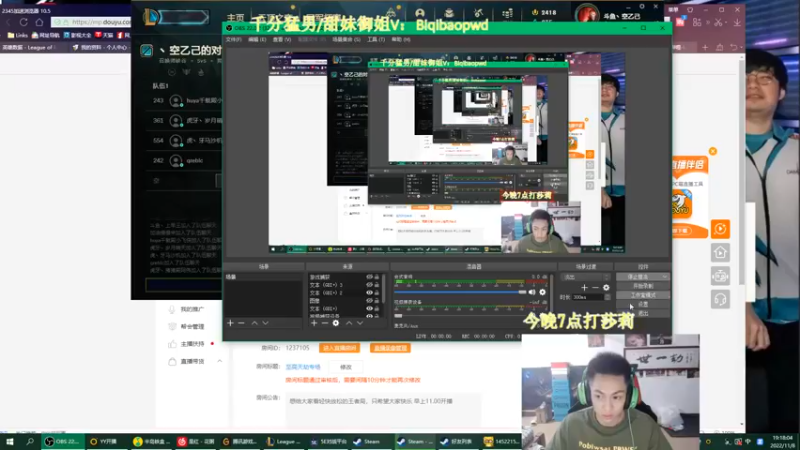The height and width of the screenshot is (450, 800).
Task: Adjust the 时长 300ms duration stepper
Action: point(607,297)
